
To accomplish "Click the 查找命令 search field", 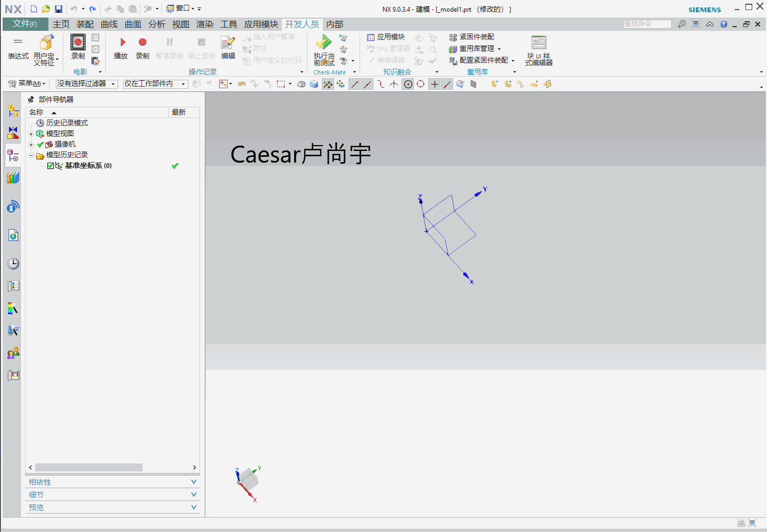I will (x=647, y=24).
